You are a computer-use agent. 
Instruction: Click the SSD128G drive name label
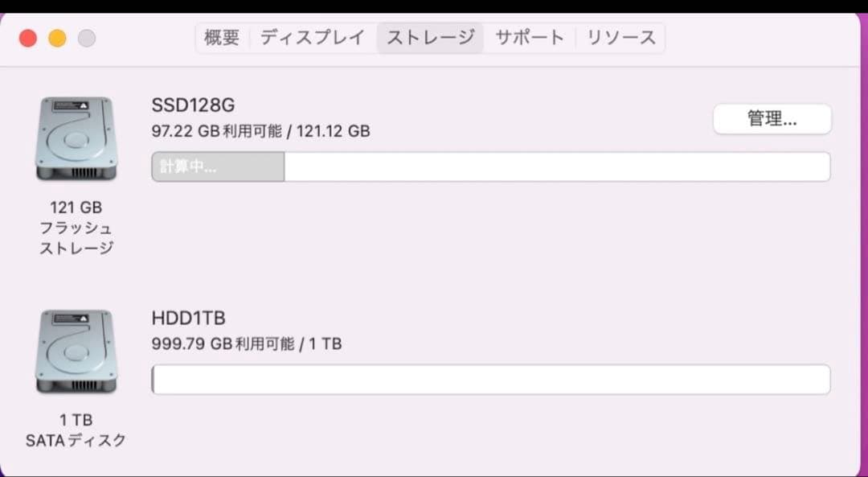click(x=193, y=105)
